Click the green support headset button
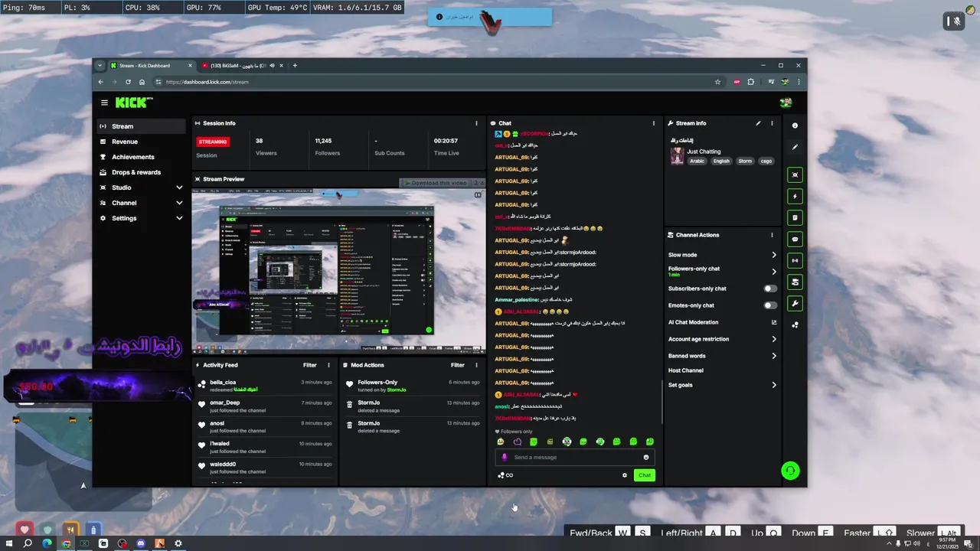Viewport: 980px width, 551px height. click(790, 471)
